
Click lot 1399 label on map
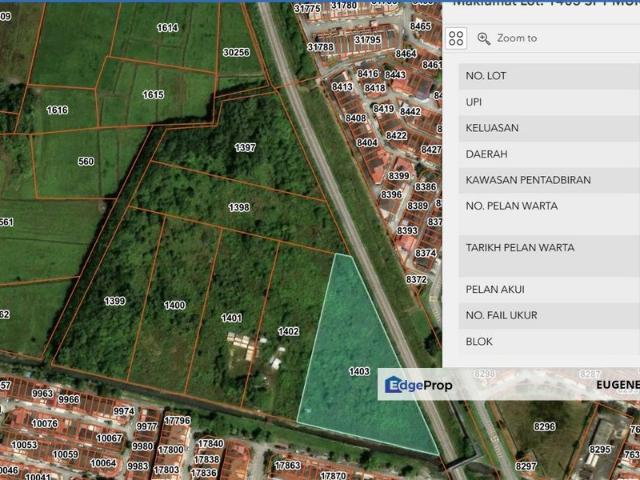(115, 301)
